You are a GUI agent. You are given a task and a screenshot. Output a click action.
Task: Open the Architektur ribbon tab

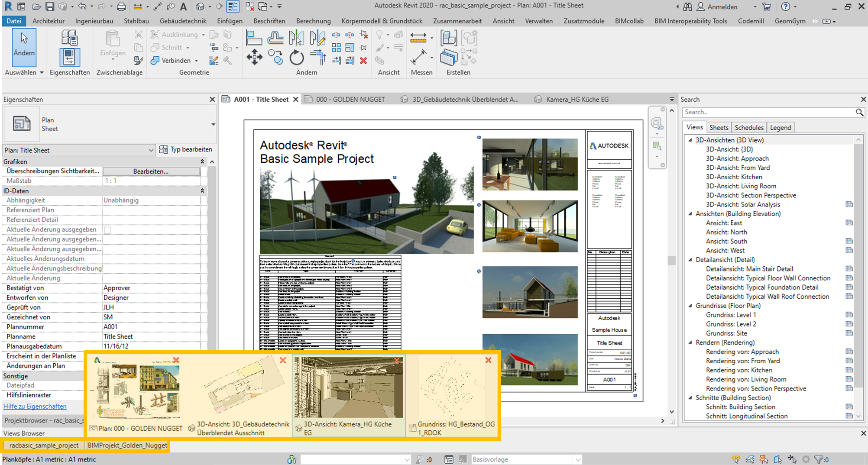coord(49,21)
